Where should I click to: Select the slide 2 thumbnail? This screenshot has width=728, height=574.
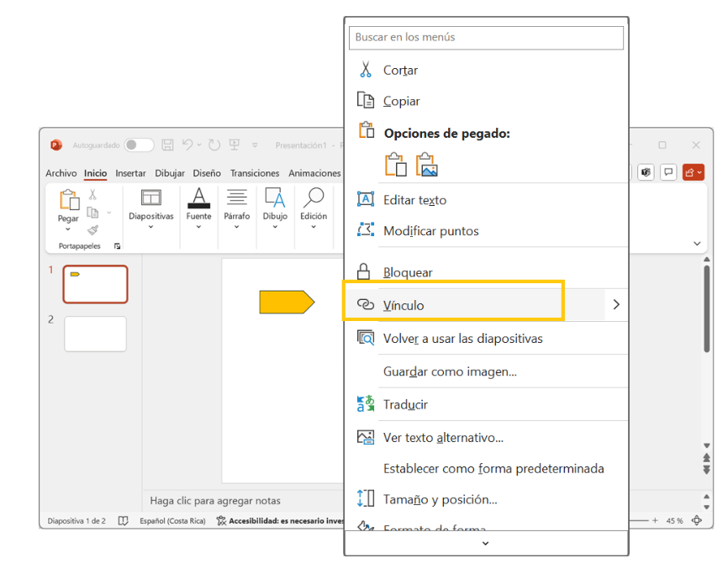[95, 334]
